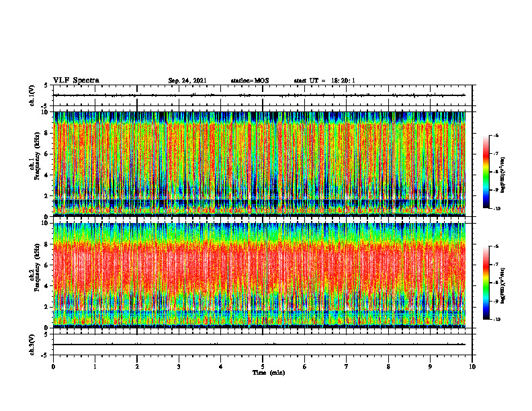Click the ch.2 color scale bar
Screen dimensions: 532x411
(486, 283)
